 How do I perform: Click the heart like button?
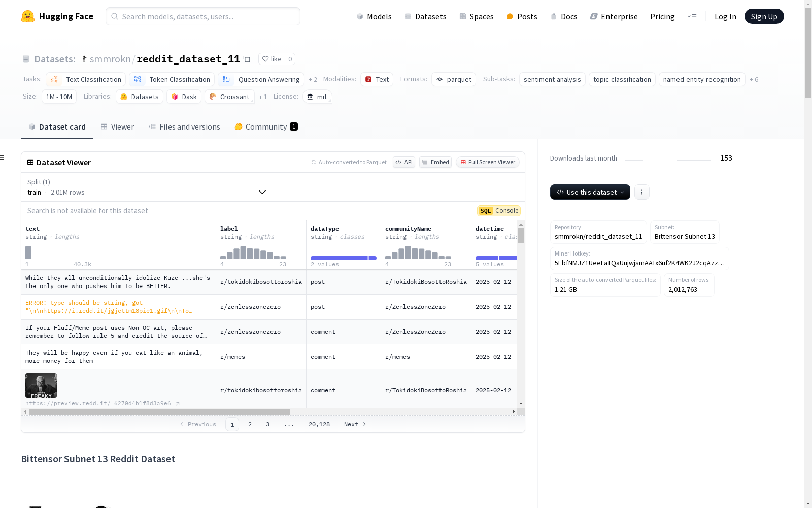[272, 59]
